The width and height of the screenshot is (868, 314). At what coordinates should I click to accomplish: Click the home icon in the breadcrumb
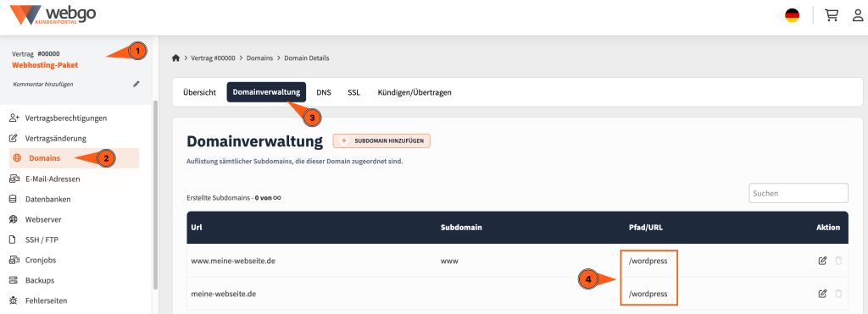click(x=176, y=58)
